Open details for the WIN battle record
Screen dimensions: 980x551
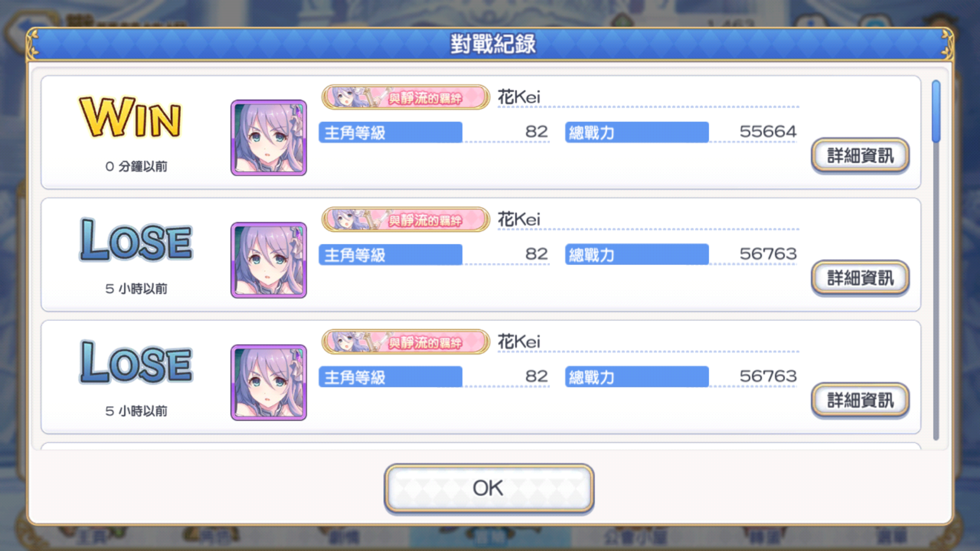tap(860, 156)
